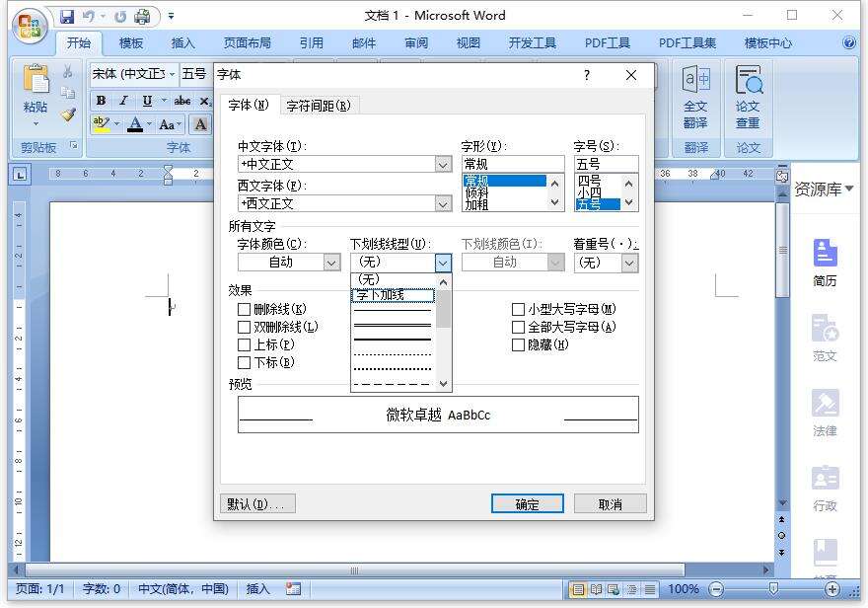Click the dialog help question mark

(x=587, y=75)
